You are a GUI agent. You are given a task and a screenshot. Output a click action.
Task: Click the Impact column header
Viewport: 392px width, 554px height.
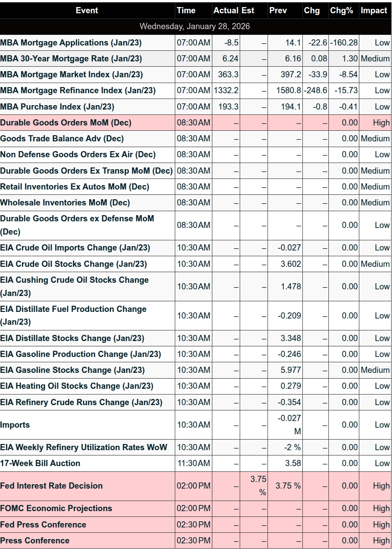tap(374, 11)
